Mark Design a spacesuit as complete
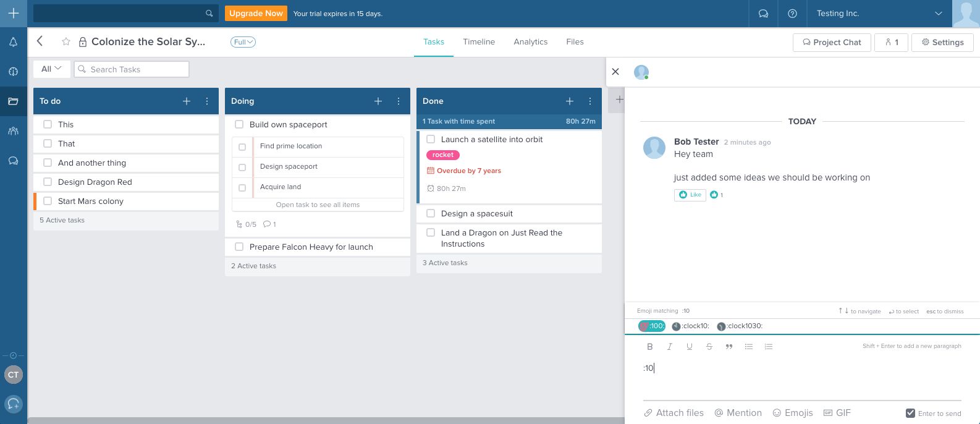This screenshot has width=980, height=424. pos(431,213)
